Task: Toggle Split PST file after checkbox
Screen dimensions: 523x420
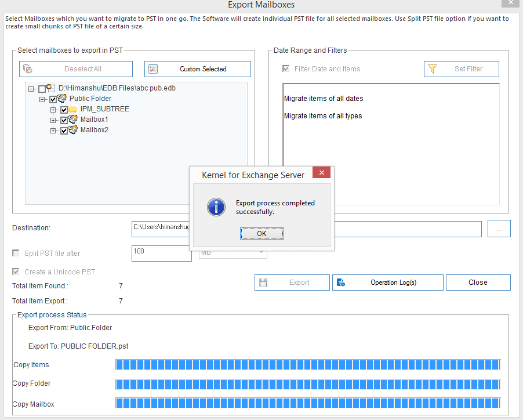Action: point(16,253)
